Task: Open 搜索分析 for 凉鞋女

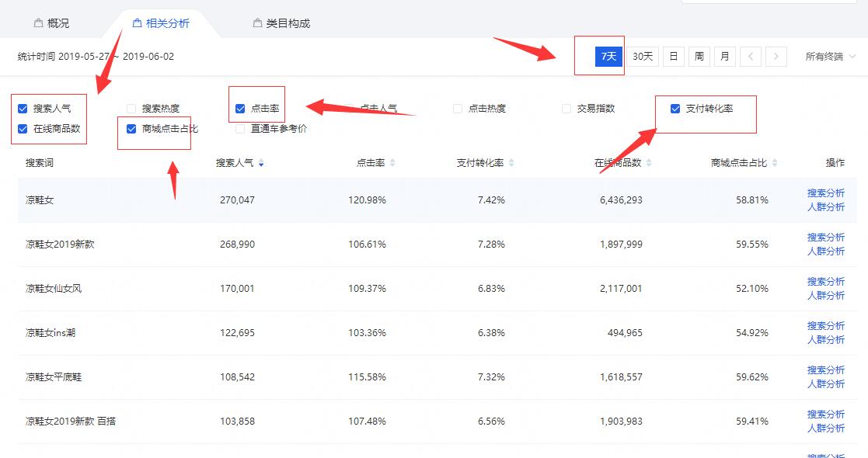Action: coord(826,193)
